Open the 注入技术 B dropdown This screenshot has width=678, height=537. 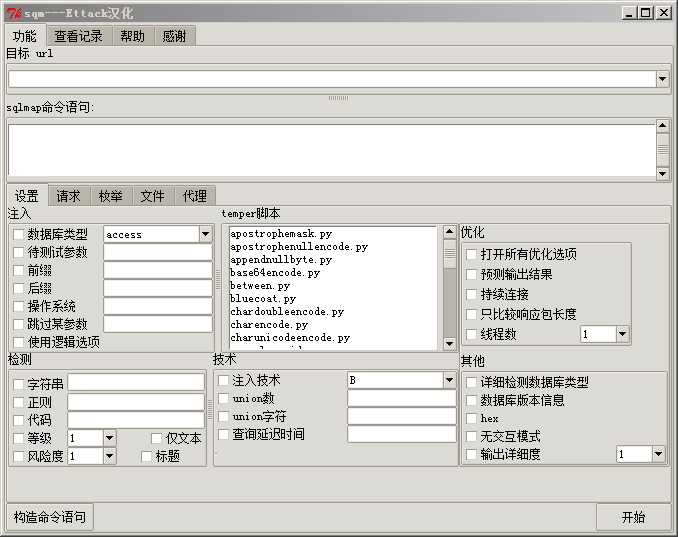(x=449, y=380)
